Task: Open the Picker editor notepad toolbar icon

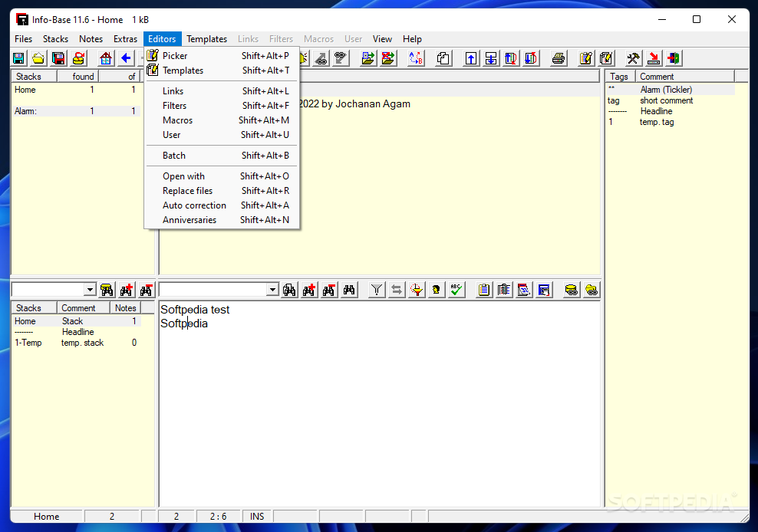Action: 586,58
